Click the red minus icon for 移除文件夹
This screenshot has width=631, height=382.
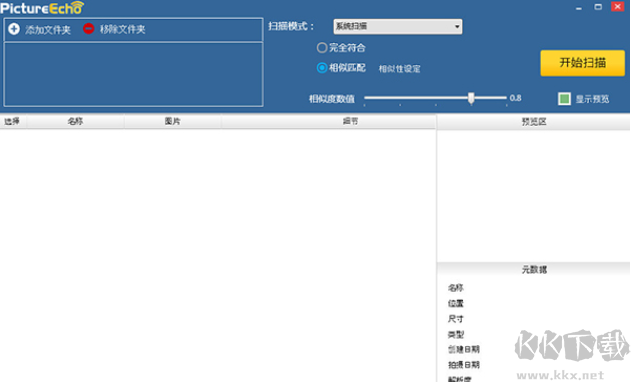[x=89, y=29]
